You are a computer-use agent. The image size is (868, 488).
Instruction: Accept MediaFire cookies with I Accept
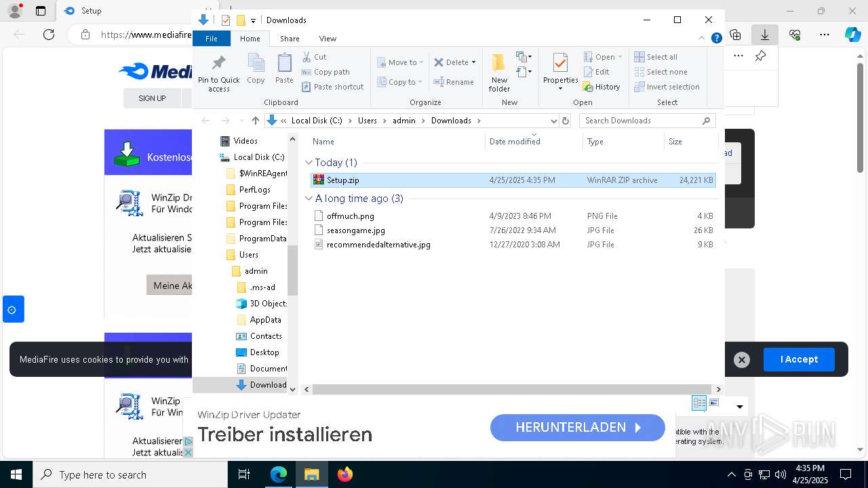pyautogui.click(x=799, y=359)
